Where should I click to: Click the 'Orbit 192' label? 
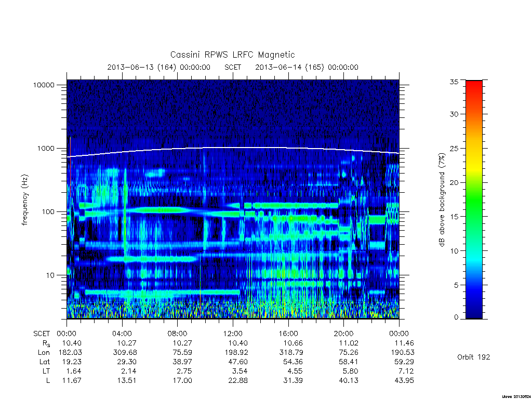474,357
